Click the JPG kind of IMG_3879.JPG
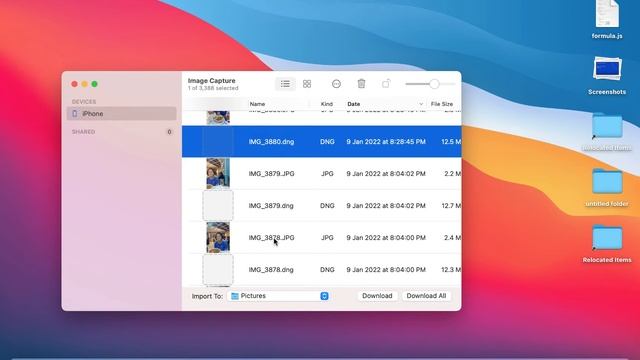Screen dimensions: 640x360 pyautogui.click(x=327, y=173)
